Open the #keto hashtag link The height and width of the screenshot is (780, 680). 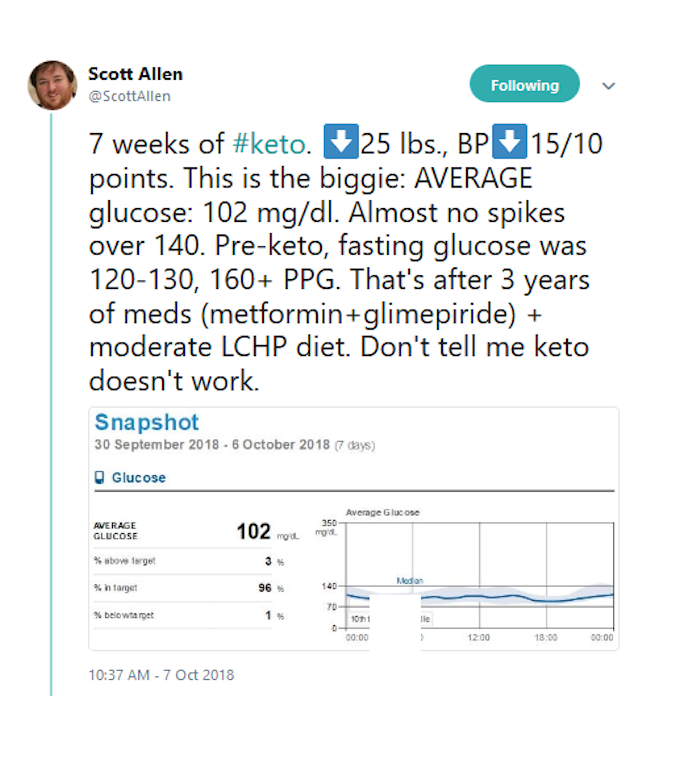pyautogui.click(x=269, y=144)
